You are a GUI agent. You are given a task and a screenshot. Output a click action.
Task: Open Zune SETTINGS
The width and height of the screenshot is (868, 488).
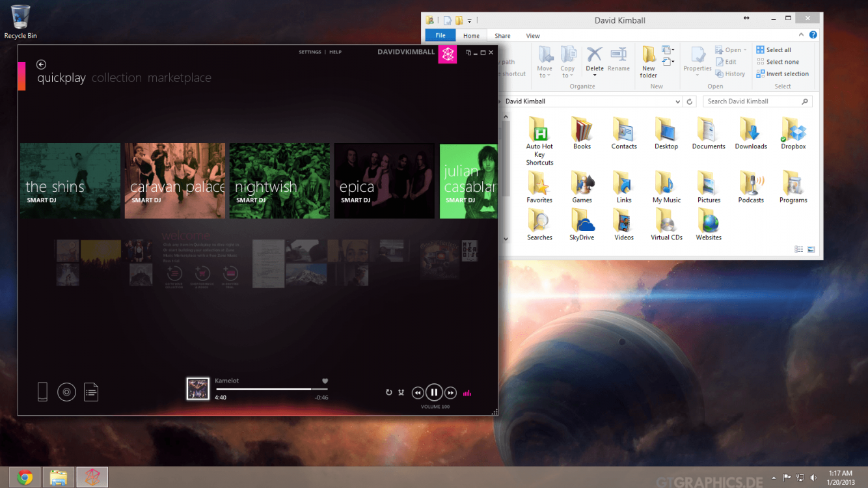(310, 52)
